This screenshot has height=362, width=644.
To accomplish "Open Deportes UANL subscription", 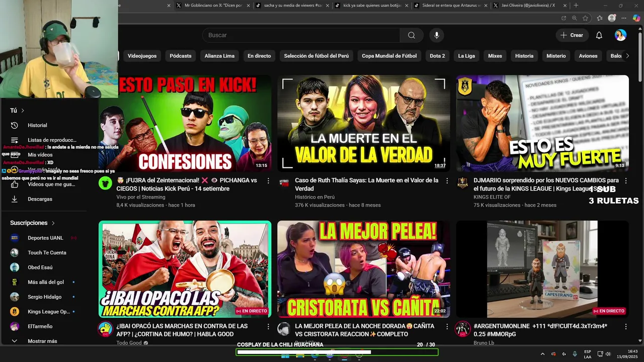I will [45, 238].
